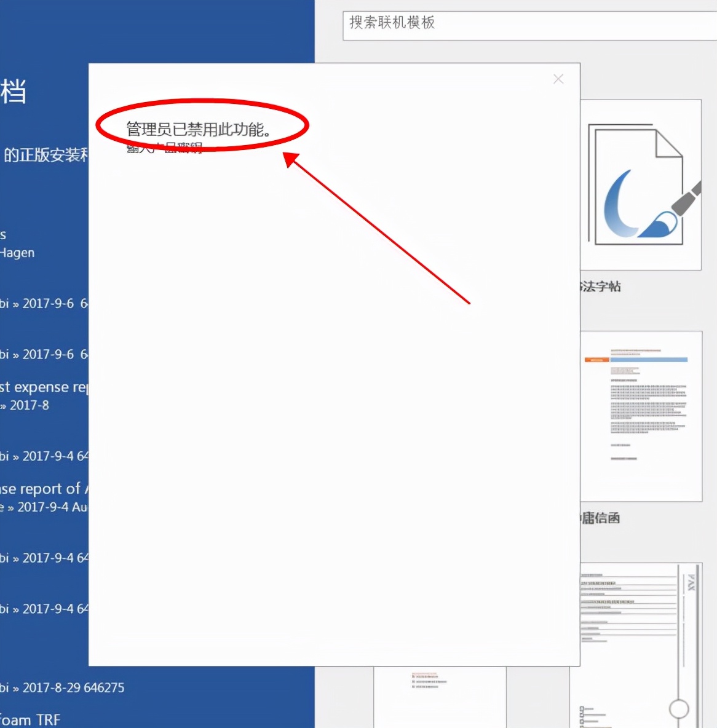Open the 书法字帖 calligraphy template
This screenshot has height=728, width=717.
tap(642, 184)
